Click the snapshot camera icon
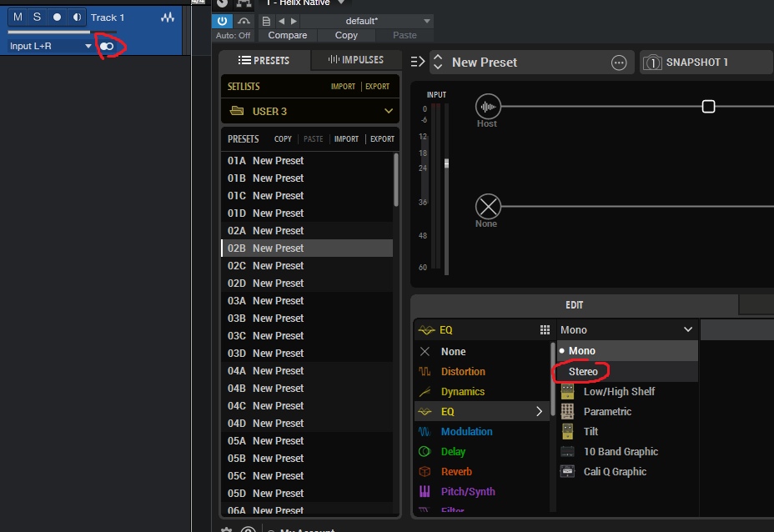Viewport: 774px width, 532px height. click(x=652, y=63)
